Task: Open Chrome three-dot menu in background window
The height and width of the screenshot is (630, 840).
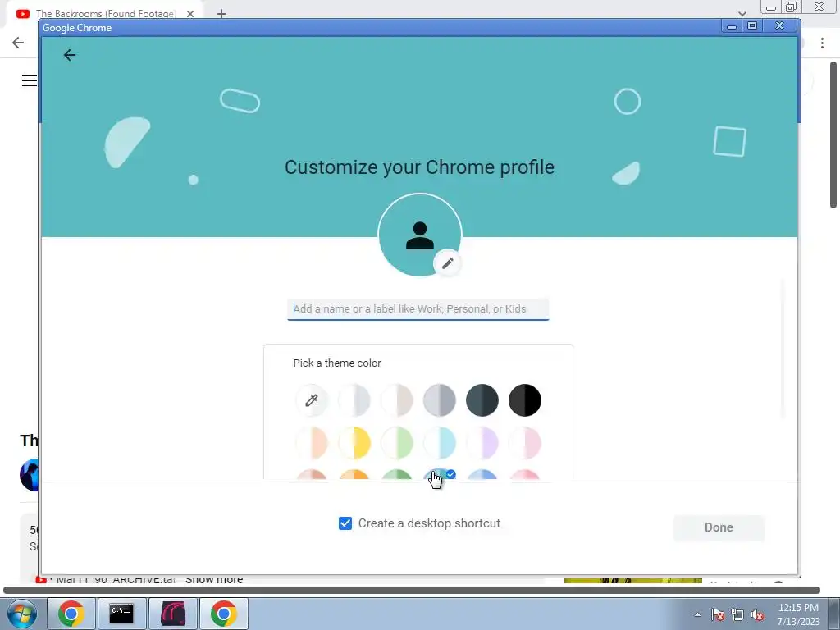Action: coord(822,43)
